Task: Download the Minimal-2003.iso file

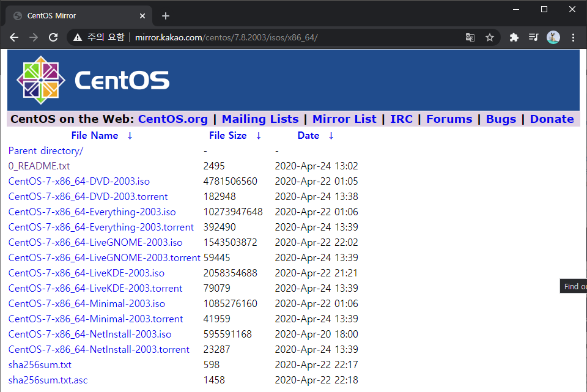Action: coord(87,304)
